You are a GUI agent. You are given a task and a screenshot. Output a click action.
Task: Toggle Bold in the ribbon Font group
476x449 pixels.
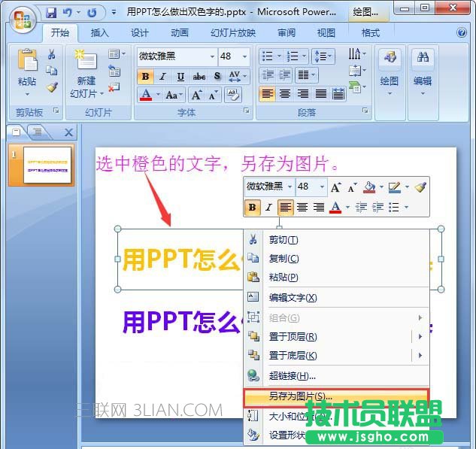tap(145, 76)
